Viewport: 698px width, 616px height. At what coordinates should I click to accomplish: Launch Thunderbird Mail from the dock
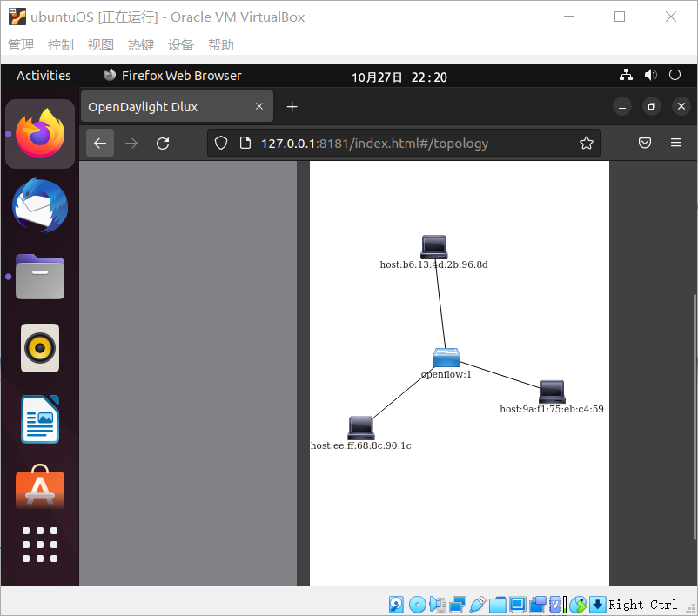point(40,205)
